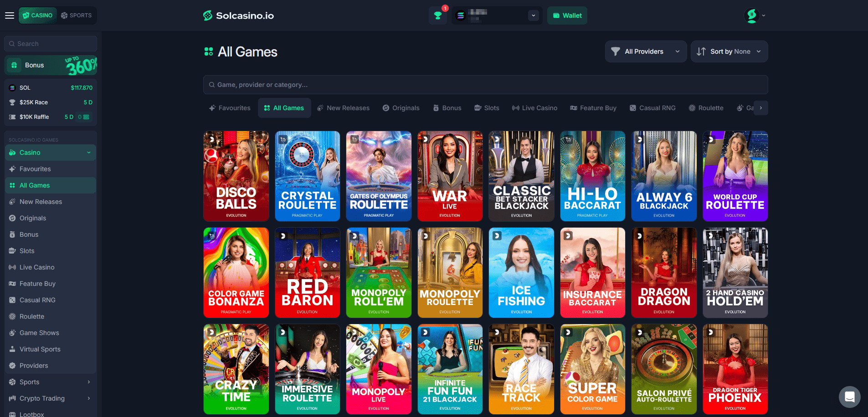The width and height of the screenshot is (868, 417).
Task: Launch Gates of Olympus Roulette
Action: coord(379,176)
